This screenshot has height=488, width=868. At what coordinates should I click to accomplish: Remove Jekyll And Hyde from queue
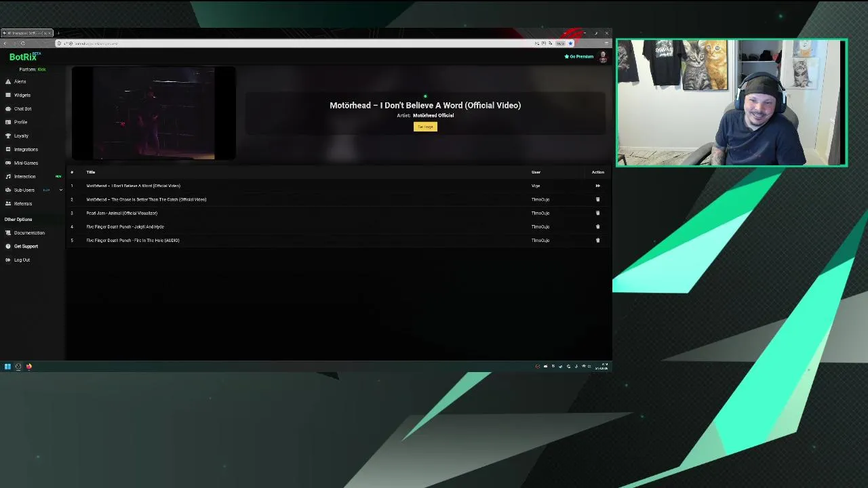click(x=597, y=226)
